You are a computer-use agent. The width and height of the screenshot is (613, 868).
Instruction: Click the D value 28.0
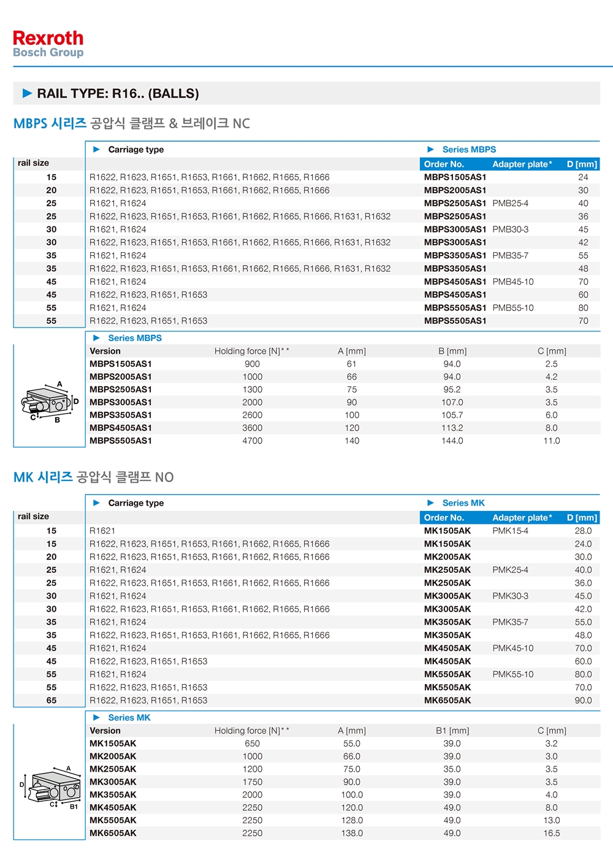584,531
